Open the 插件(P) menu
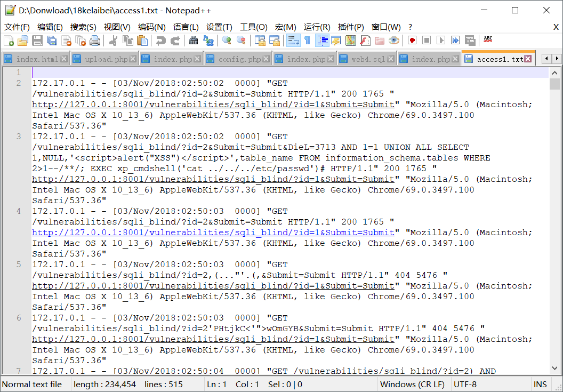563x392 pixels. [x=351, y=27]
